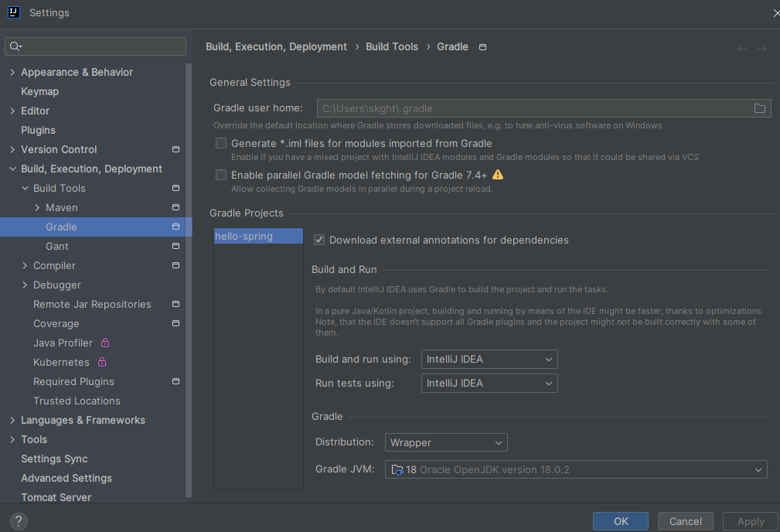Image resolution: width=780 pixels, height=532 pixels.
Task: Click the settings tree vertical scrollbar
Action: click(x=189, y=280)
